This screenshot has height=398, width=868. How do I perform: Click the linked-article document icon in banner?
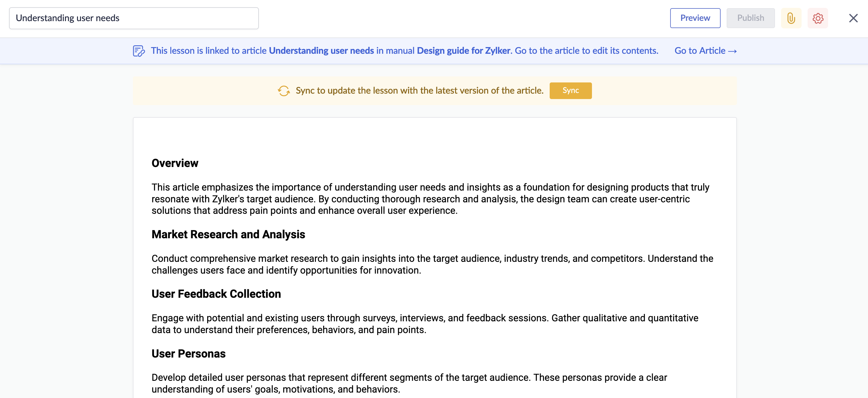click(x=139, y=51)
